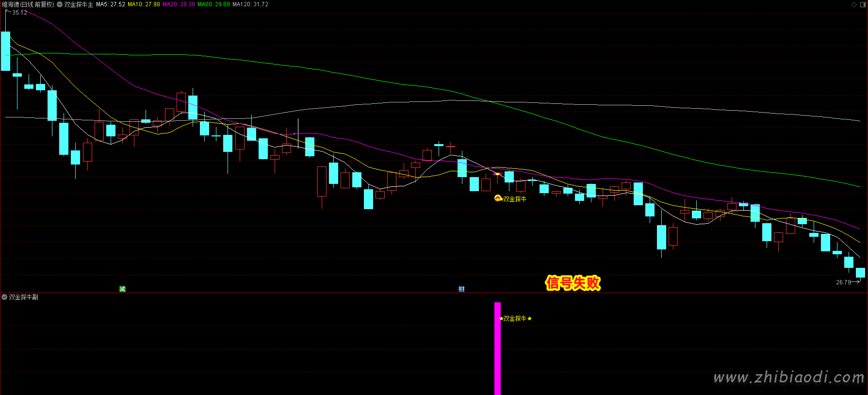
Task: Open the 双金探牛副 indicator dropdown arrow
Action: (x=4, y=297)
